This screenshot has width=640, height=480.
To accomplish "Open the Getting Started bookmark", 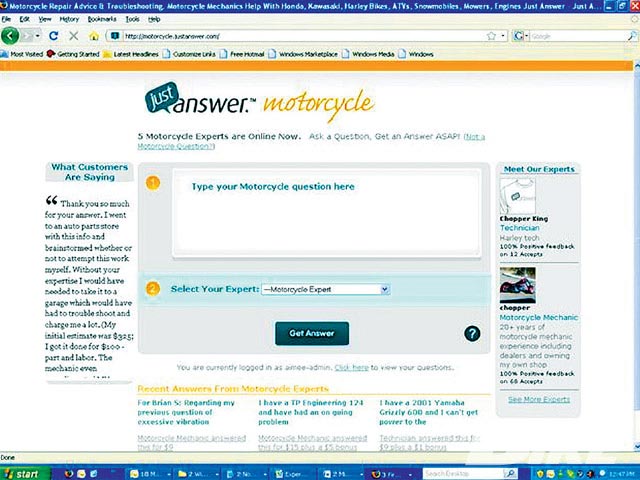I will 73,54.
